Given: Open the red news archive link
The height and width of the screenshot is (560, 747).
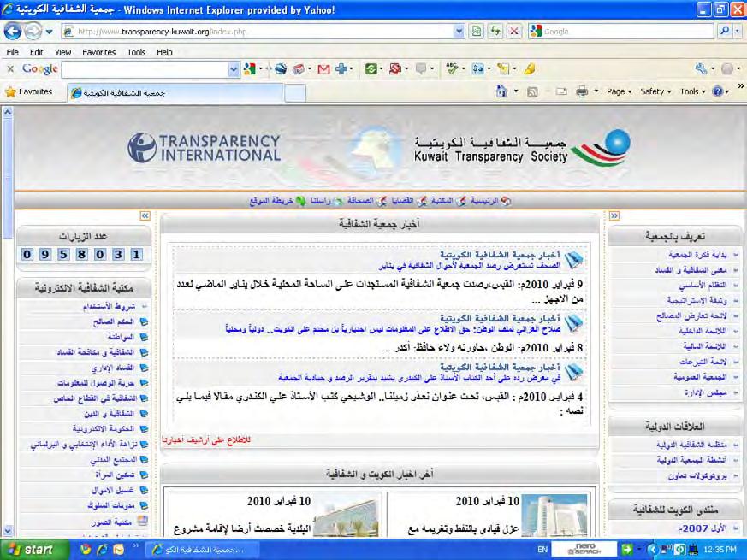Looking at the screenshot, I should click(x=206, y=440).
